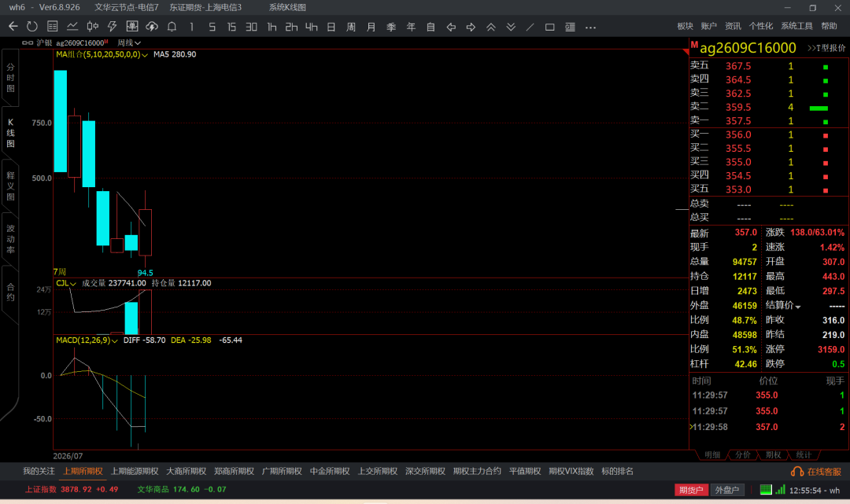
Task: Open the lightning flash order icon
Action: tap(113, 27)
